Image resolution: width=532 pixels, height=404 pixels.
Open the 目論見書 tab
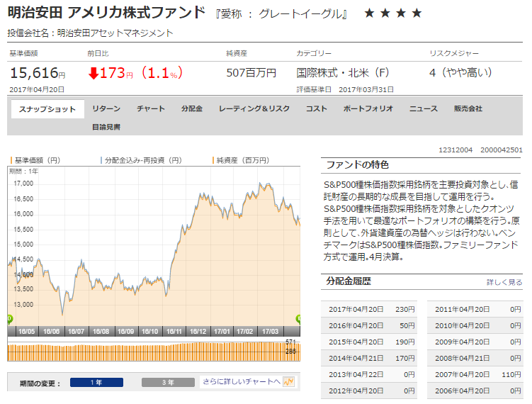[106, 127]
